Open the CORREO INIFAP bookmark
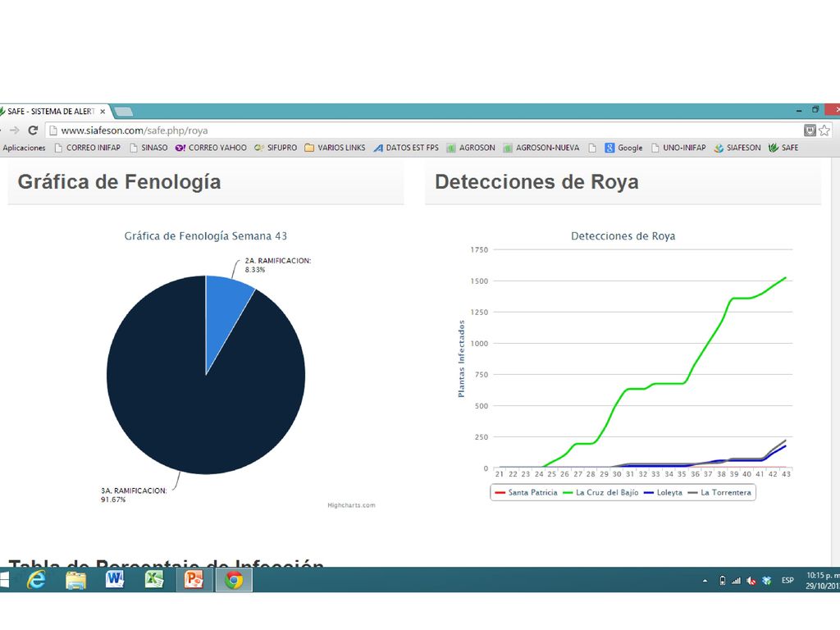840x630 pixels. click(88, 148)
